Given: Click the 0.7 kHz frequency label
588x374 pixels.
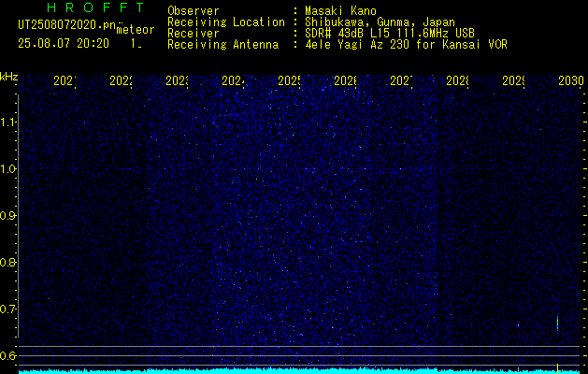Looking at the screenshot, I should click(x=8, y=309).
